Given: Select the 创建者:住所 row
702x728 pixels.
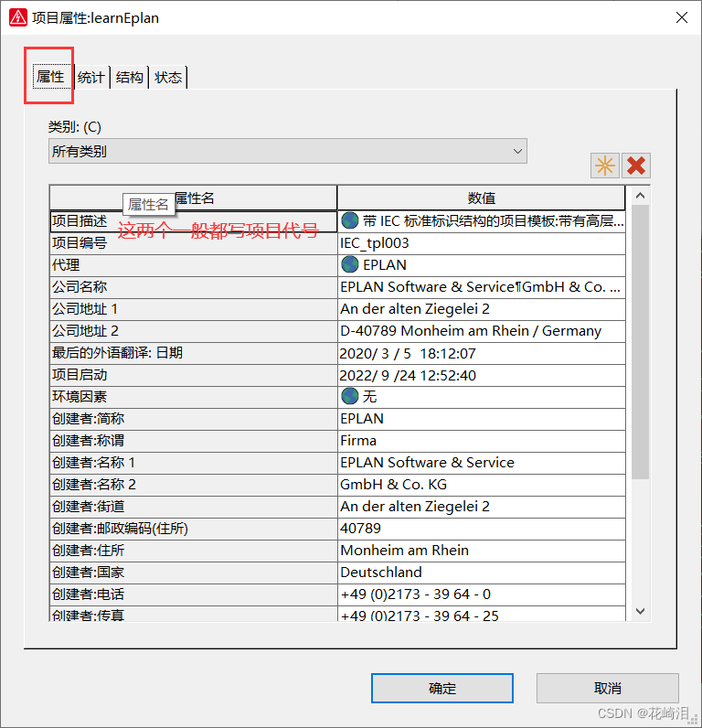Looking at the screenshot, I should click(x=193, y=551).
